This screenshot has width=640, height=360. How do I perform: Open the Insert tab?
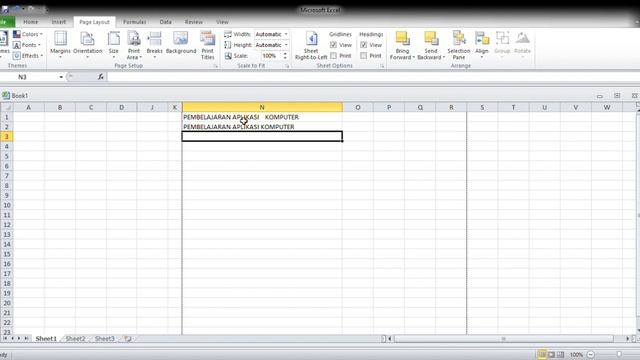point(59,22)
